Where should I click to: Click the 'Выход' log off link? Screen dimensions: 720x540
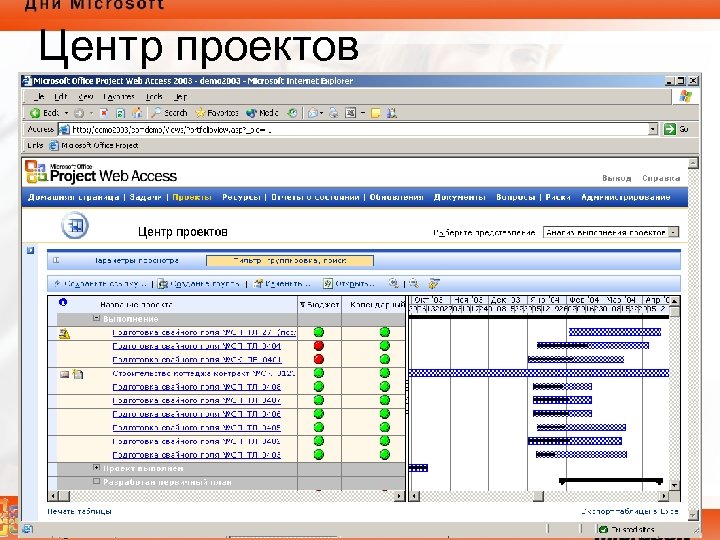pyautogui.click(x=616, y=178)
